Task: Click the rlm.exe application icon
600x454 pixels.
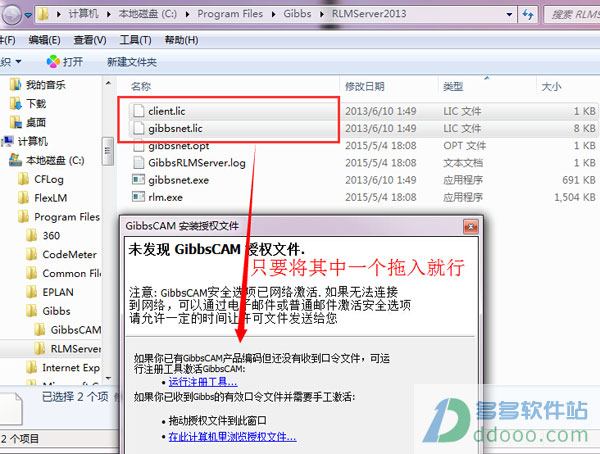Action: point(138,197)
